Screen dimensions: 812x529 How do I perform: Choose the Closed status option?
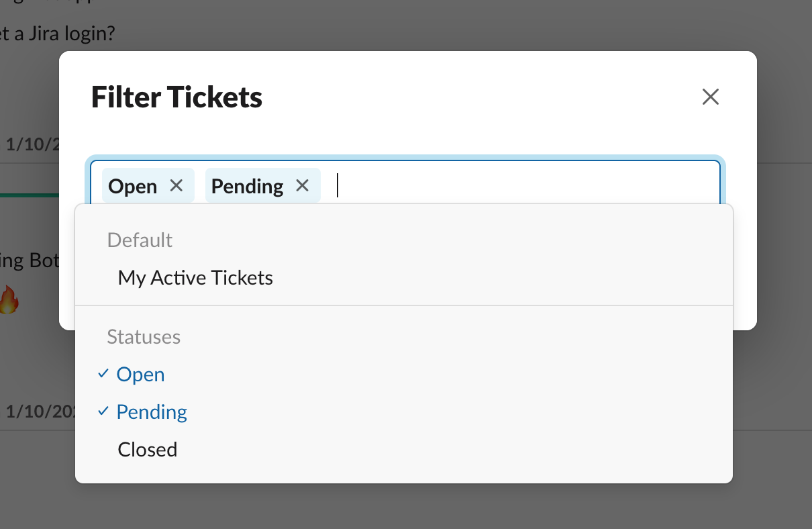coord(404,450)
